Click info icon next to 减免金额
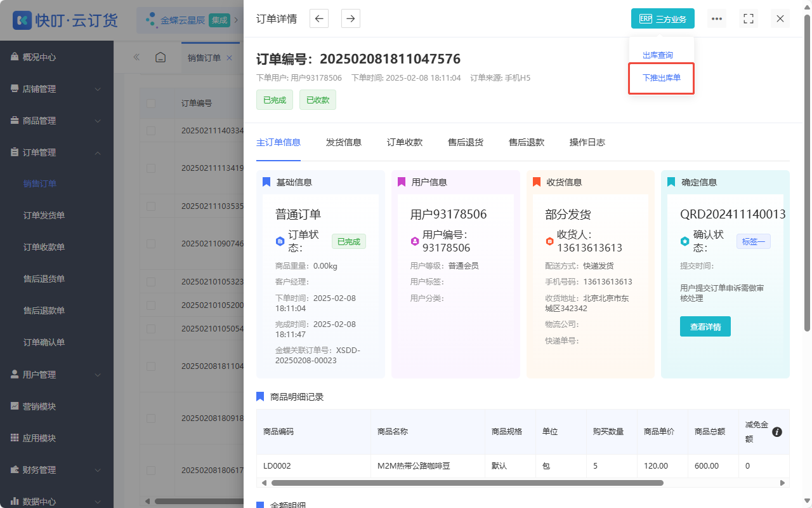The width and height of the screenshot is (812, 508). click(x=777, y=432)
